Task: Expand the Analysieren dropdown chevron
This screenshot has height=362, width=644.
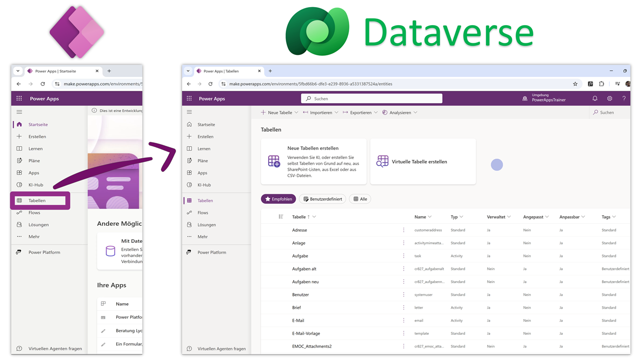Action: point(415,113)
